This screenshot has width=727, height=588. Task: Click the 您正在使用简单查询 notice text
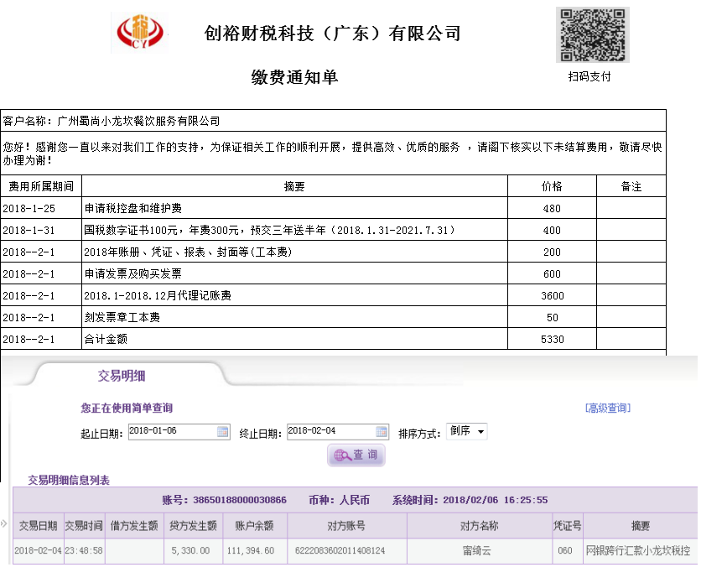tap(127, 408)
